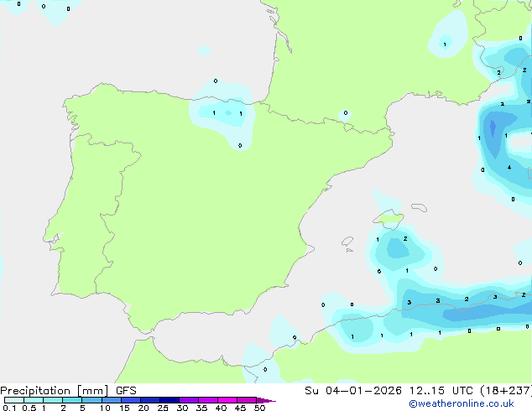This screenshot has height=411, width=532.
Task: Click the "Su 04-01-2026" date text
Action: click(353, 391)
